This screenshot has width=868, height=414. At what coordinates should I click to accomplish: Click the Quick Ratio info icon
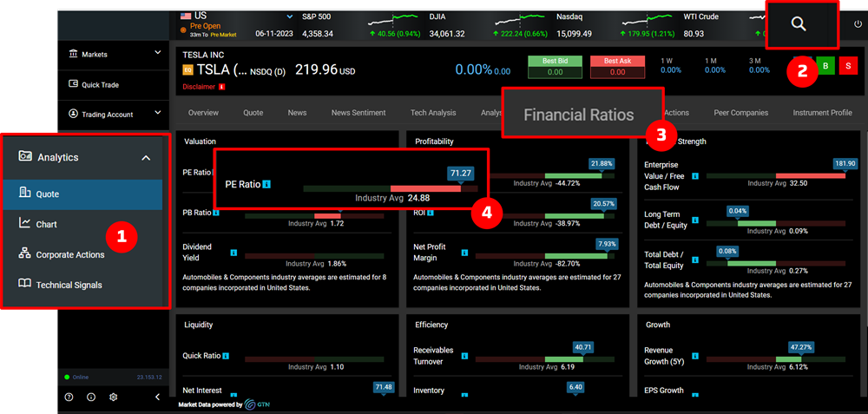226,356
